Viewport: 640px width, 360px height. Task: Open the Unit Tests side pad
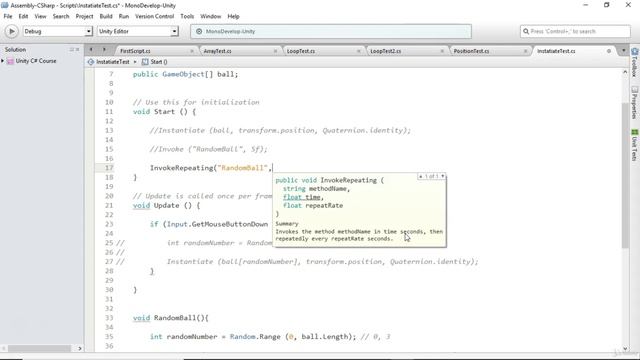click(x=635, y=145)
